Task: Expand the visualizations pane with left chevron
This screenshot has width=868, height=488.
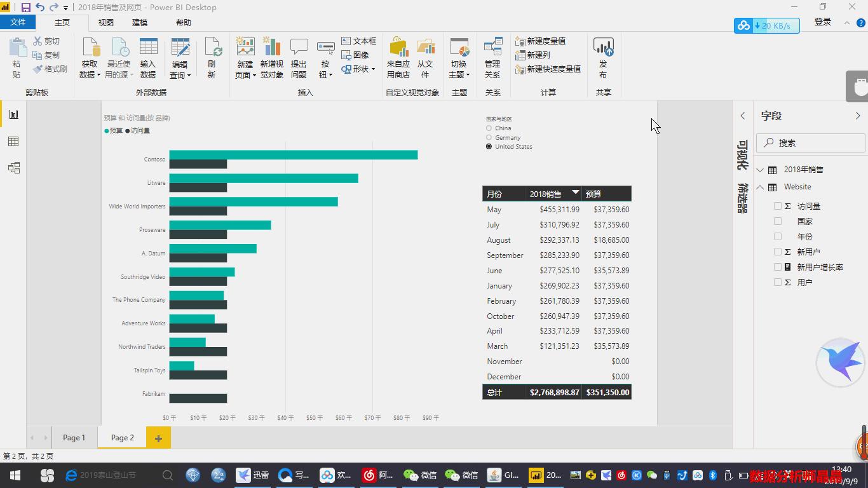Action: [x=742, y=116]
